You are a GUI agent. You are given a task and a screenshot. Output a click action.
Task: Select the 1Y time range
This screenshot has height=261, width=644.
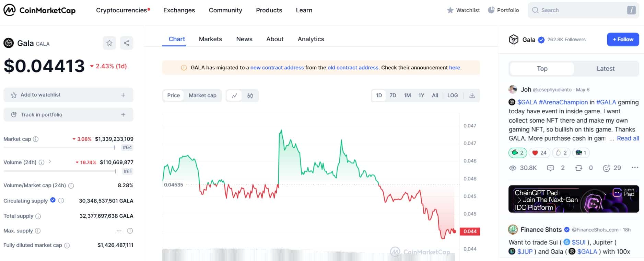tap(421, 95)
